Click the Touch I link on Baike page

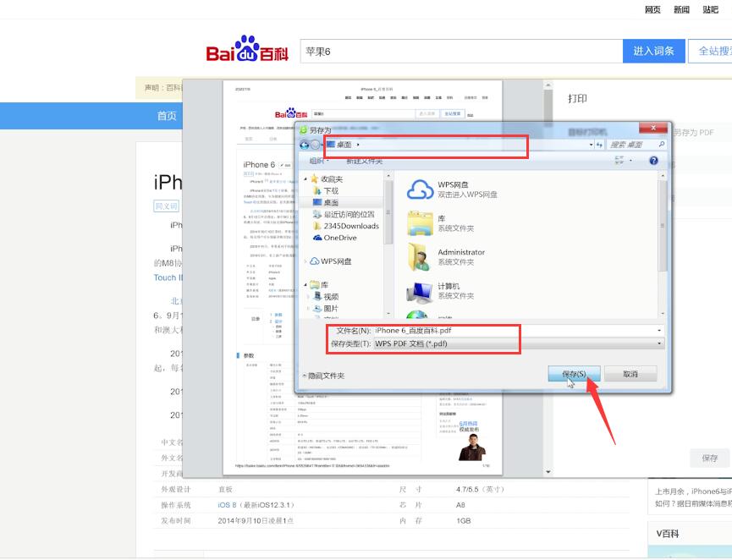coord(168,277)
